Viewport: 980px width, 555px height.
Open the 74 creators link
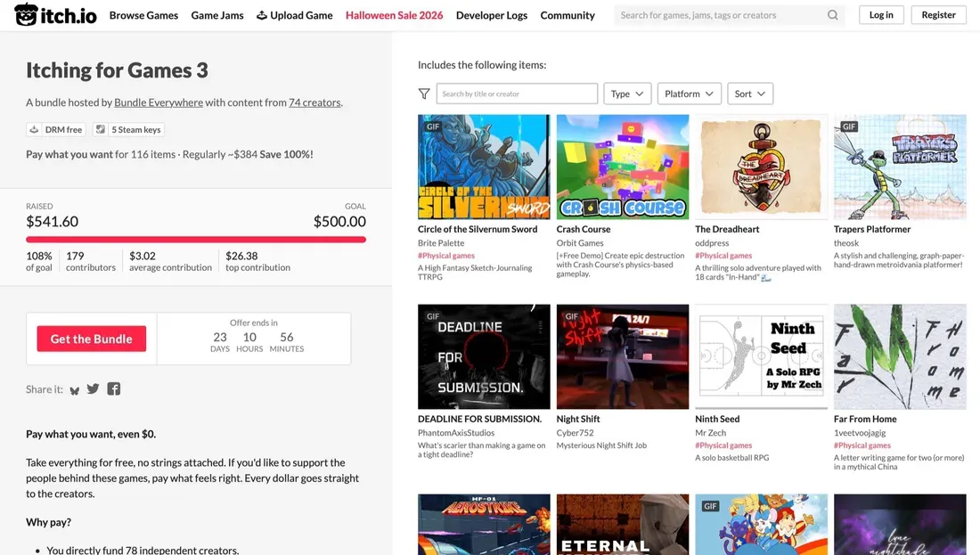[x=314, y=102]
